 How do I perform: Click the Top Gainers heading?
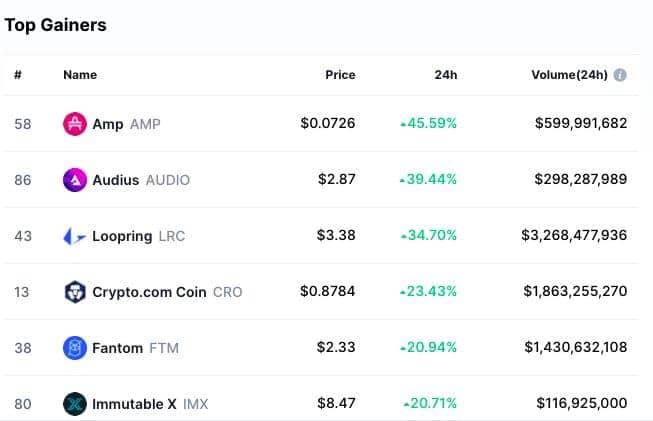tap(55, 25)
